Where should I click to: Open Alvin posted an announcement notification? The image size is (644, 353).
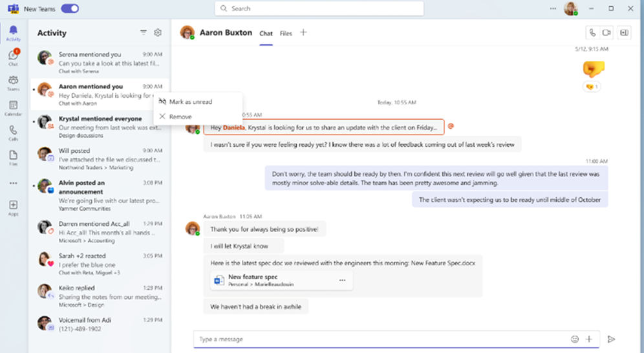[x=100, y=195]
